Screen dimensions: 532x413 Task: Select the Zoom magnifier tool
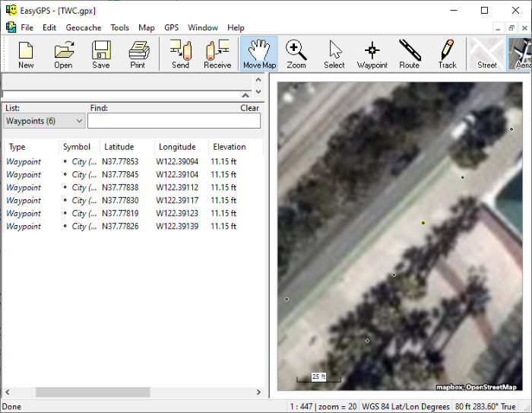(x=296, y=54)
